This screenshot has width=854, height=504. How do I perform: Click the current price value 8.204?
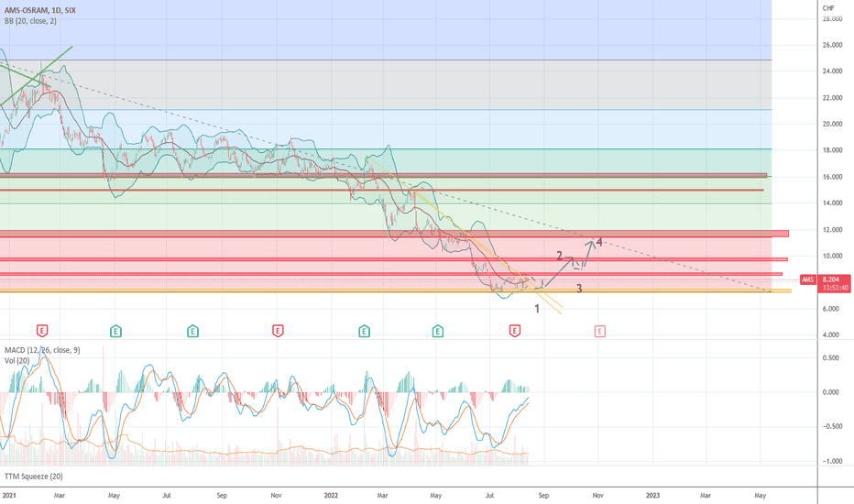830,279
